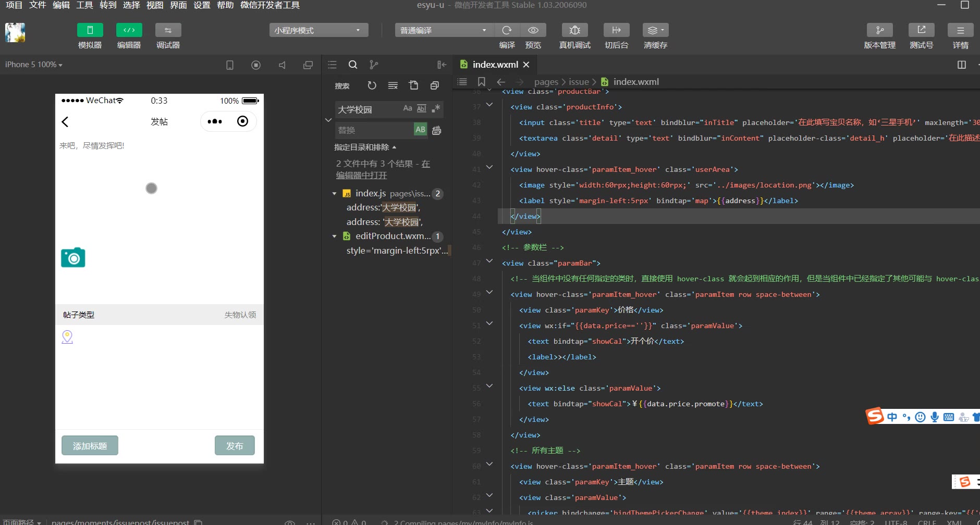Select the search magnifier icon in sidebar
980x525 pixels.
point(353,65)
